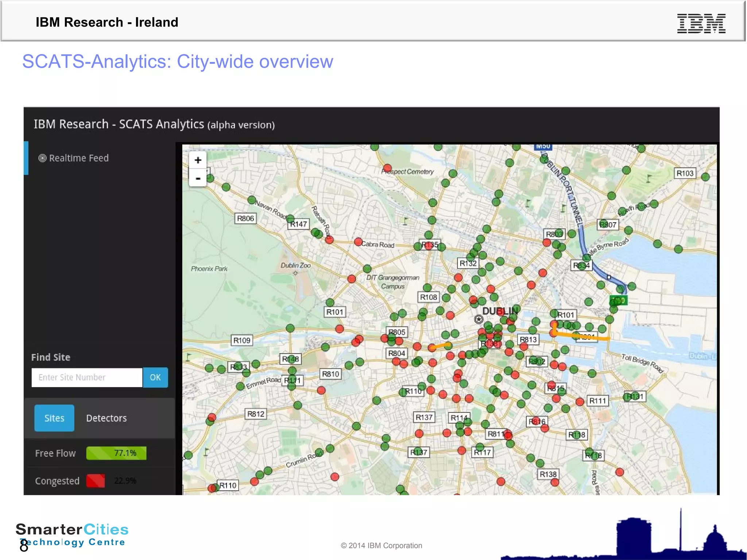This screenshot has height=560, width=747.
Task: Click the R138 road label on map
Action: [x=548, y=474]
